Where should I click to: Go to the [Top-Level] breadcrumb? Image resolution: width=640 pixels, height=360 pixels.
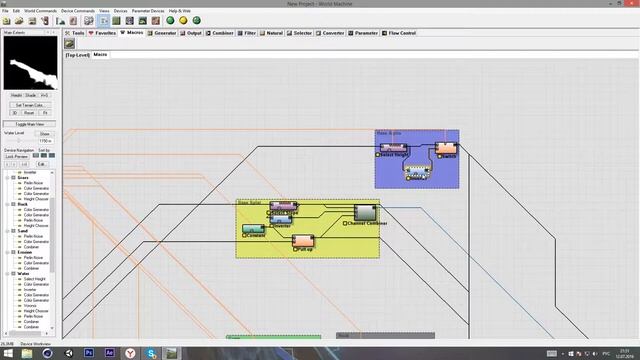click(78, 55)
